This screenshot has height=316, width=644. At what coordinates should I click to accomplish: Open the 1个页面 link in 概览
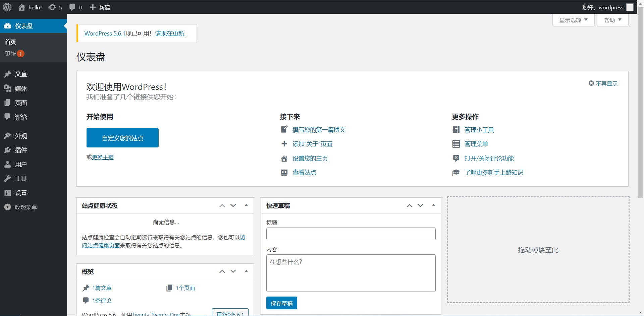pyautogui.click(x=185, y=288)
